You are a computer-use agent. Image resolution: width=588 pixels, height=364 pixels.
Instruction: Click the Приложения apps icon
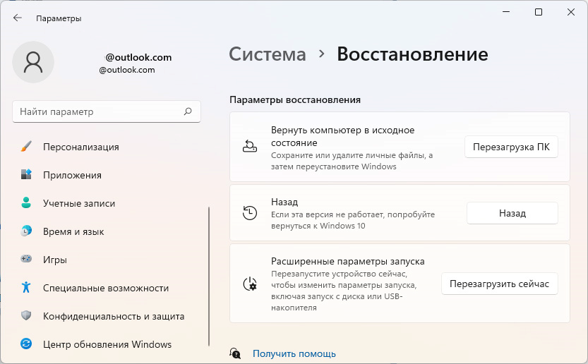(x=26, y=175)
